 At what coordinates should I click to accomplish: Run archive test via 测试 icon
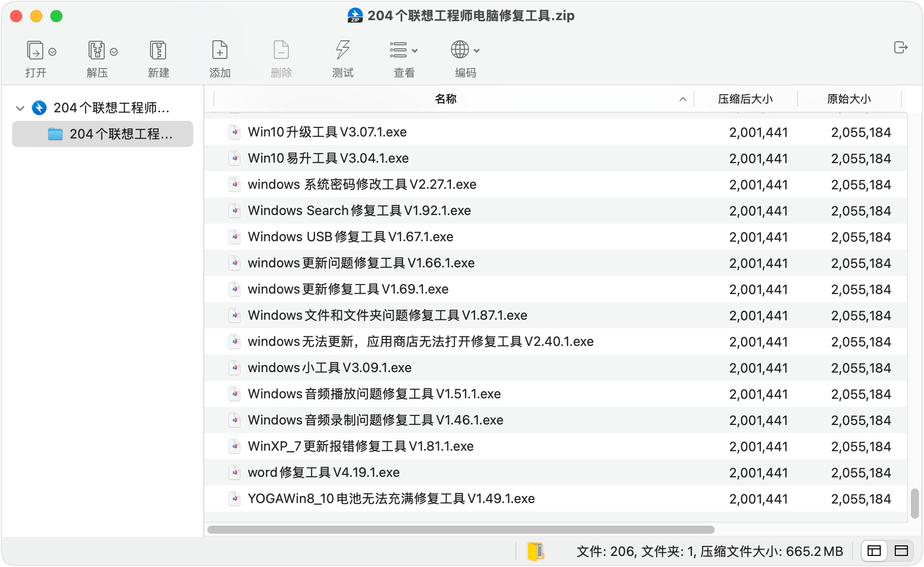pos(343,50)
